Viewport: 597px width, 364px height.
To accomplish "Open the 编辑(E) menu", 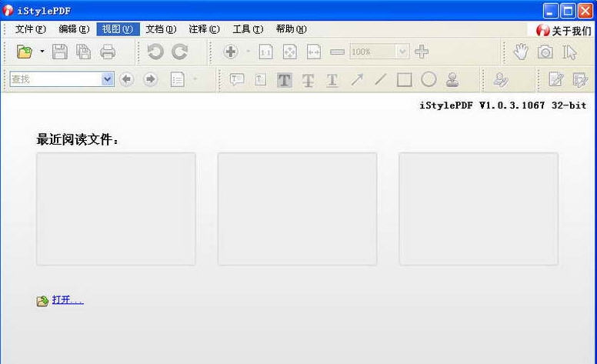I will point(74,29).
